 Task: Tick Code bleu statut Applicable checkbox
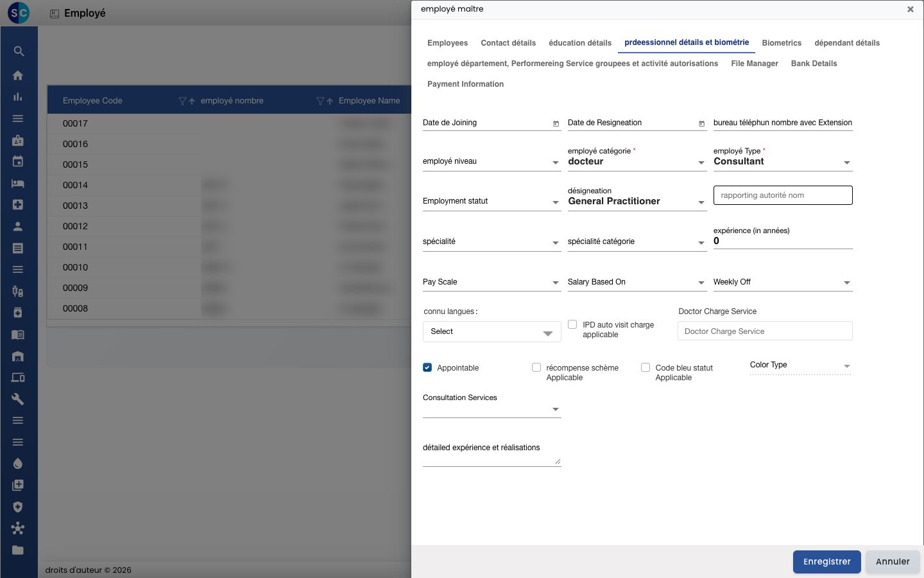pos(646,367)
